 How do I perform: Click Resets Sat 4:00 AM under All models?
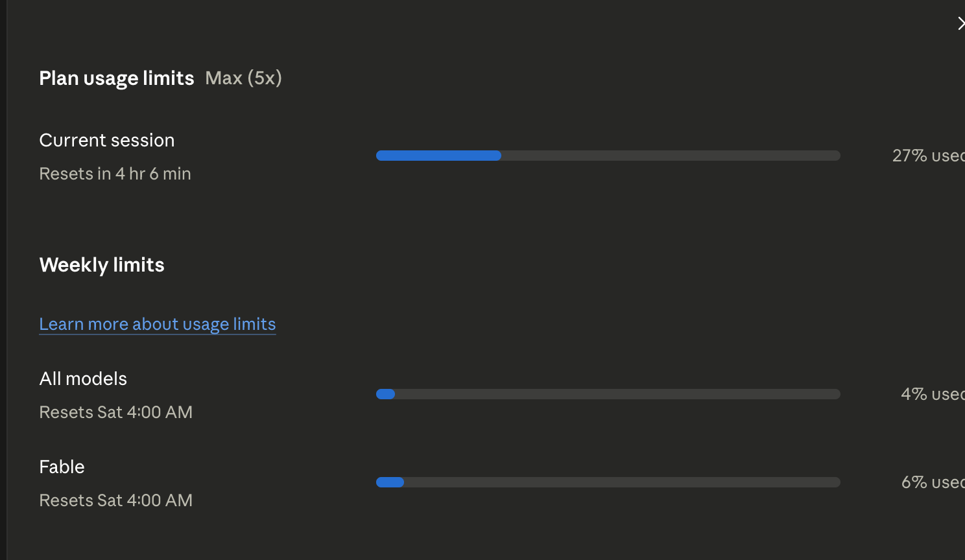[116, 412]
